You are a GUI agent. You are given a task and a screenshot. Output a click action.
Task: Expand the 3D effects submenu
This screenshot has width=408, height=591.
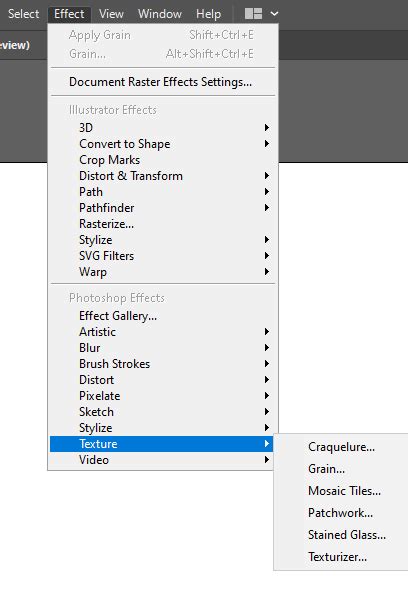(163, 128)
